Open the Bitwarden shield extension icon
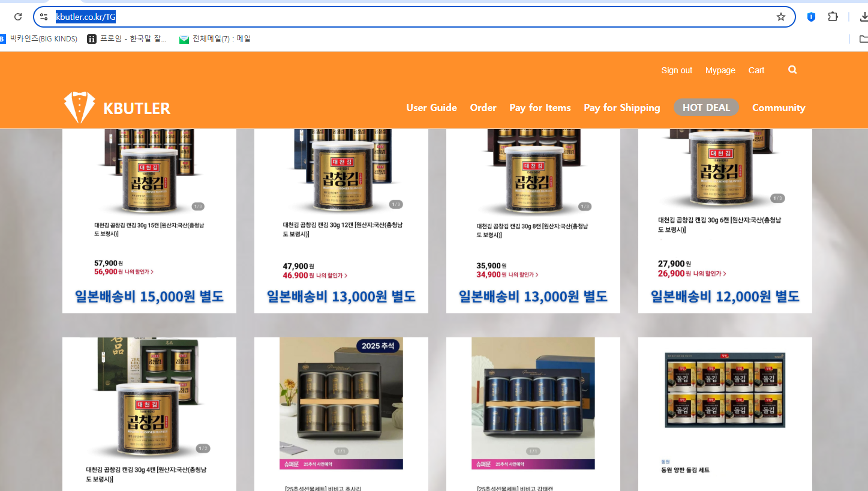The width and height of the screenshot is (868, 491). click(x=811, y=17)
